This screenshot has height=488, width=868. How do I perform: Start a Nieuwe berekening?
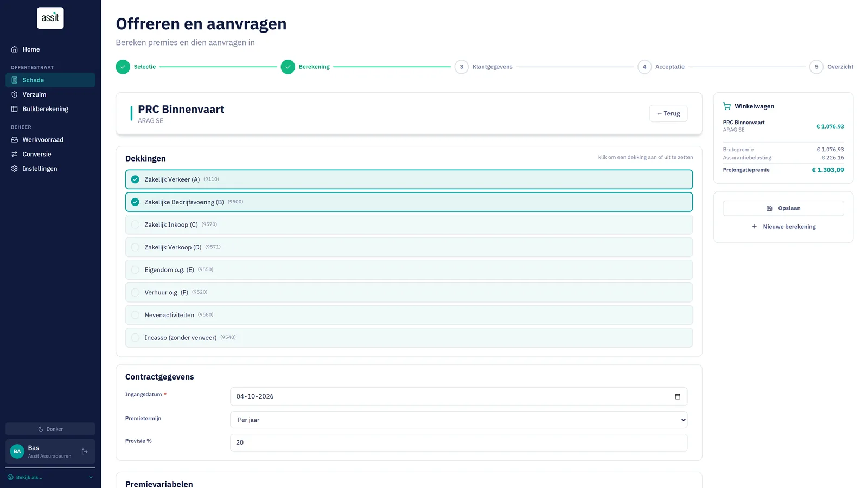pyautogui.click(x=783, y=227)
